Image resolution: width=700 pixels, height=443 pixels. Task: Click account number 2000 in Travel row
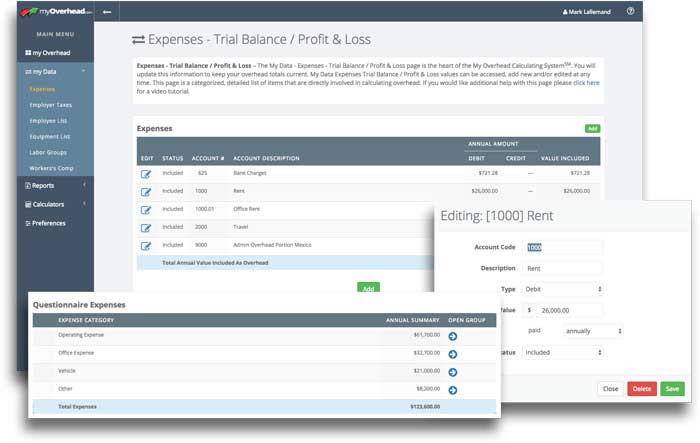click(x=201, y=227)
